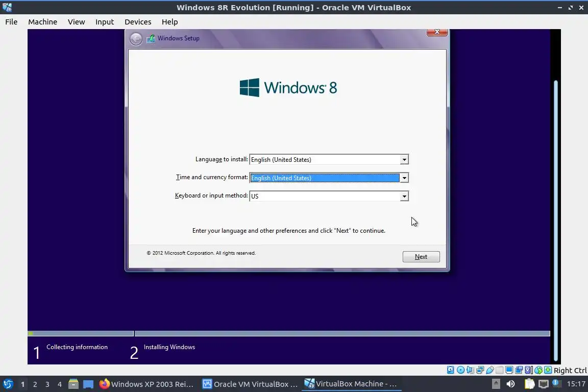
Task: Open the file manager taskbar launcher
Action: click(x=73, y=384)
